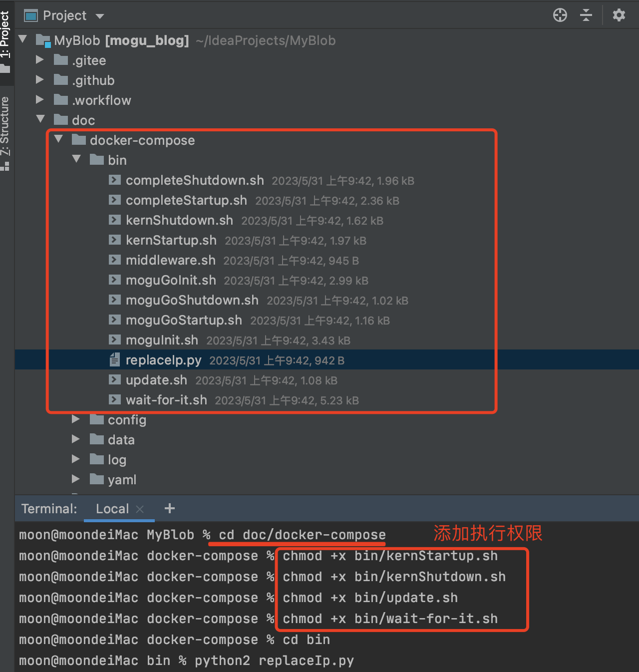Click the collapse all icon in Project toolbar
Image resolution: width=639 pixels, height=672 pixels.
coord(586,15)
